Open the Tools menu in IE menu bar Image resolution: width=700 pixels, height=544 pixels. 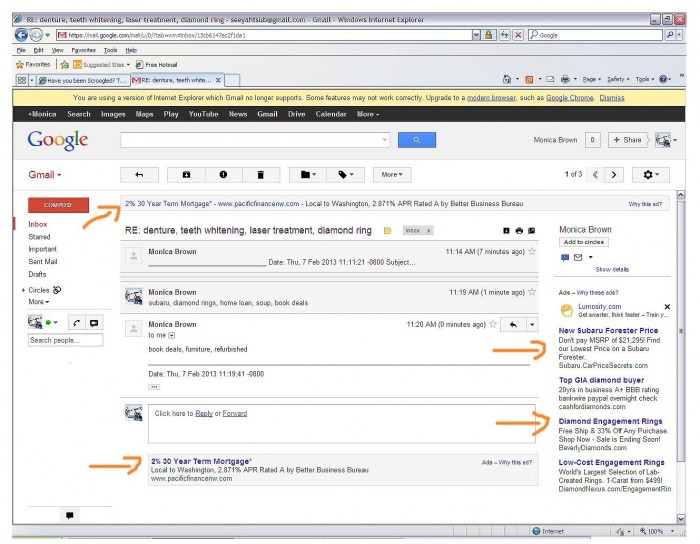[110, 50]
